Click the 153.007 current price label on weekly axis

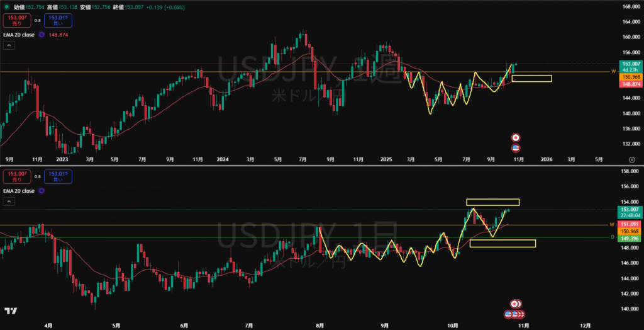[630, 64]
